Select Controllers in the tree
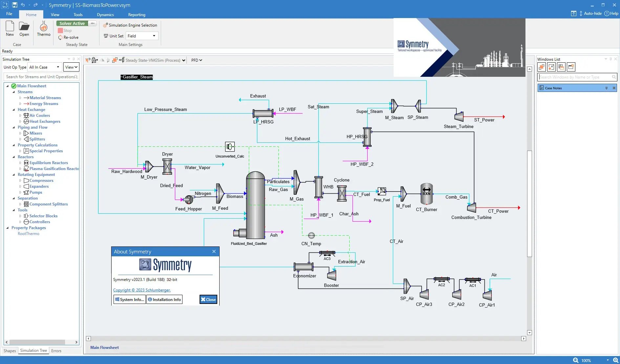 click(40, 222)
